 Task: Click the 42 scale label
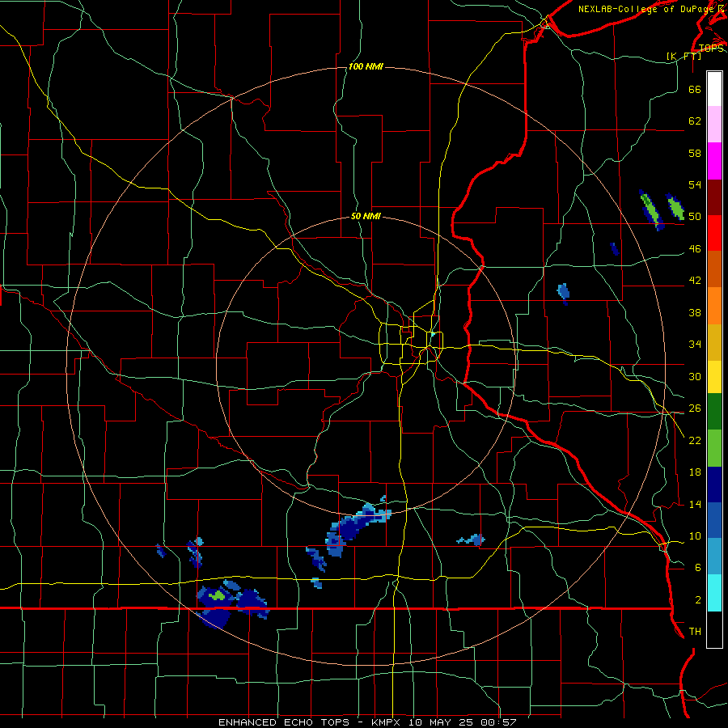coord(695,280)
